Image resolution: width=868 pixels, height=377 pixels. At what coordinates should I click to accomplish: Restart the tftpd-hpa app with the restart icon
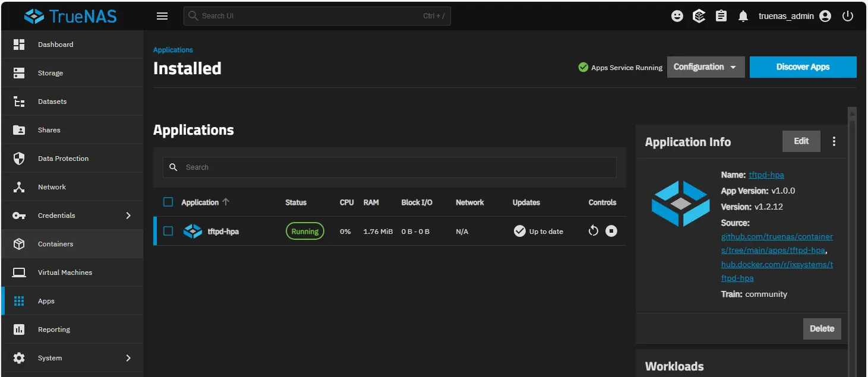pos(593,231)
